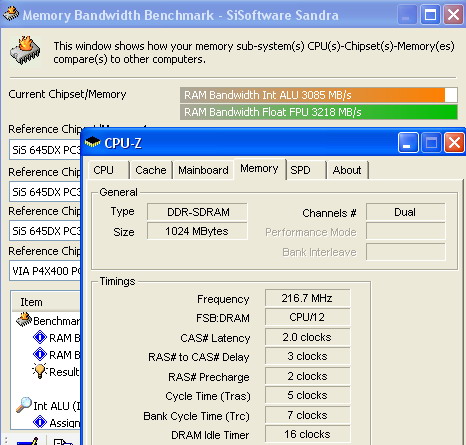Click the lightbulb icon beside Result
This screenshot has width=466, height=445.
click(40, 371)
